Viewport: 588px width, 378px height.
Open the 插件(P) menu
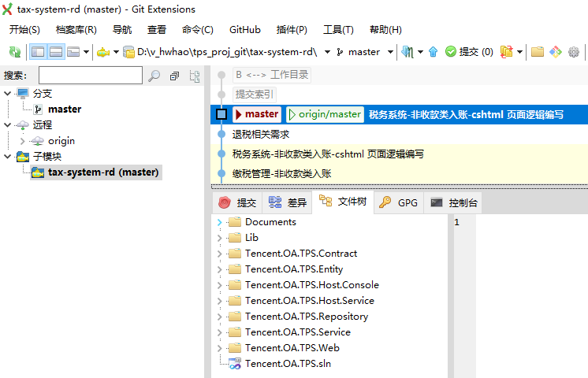click(292, 30)
